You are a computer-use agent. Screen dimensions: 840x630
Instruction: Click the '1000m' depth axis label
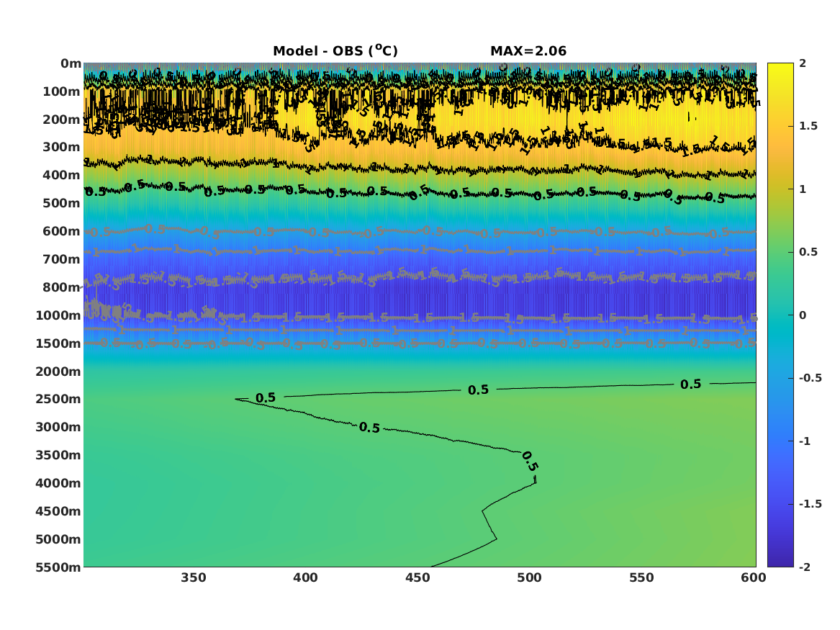[58, 315]
